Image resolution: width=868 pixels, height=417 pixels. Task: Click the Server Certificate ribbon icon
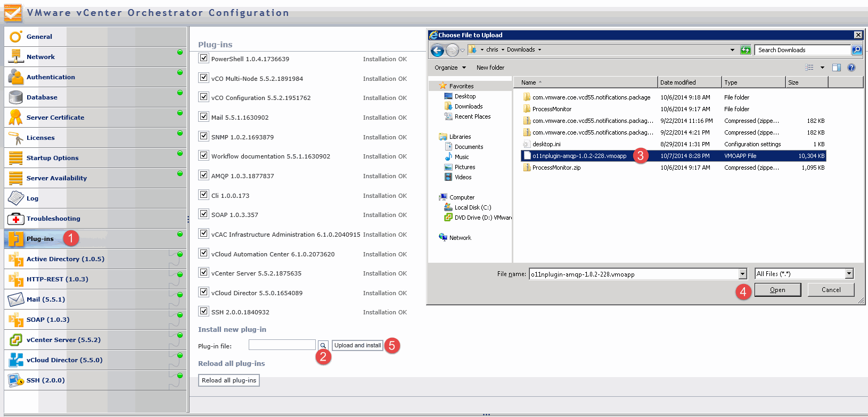pos(15,118)
